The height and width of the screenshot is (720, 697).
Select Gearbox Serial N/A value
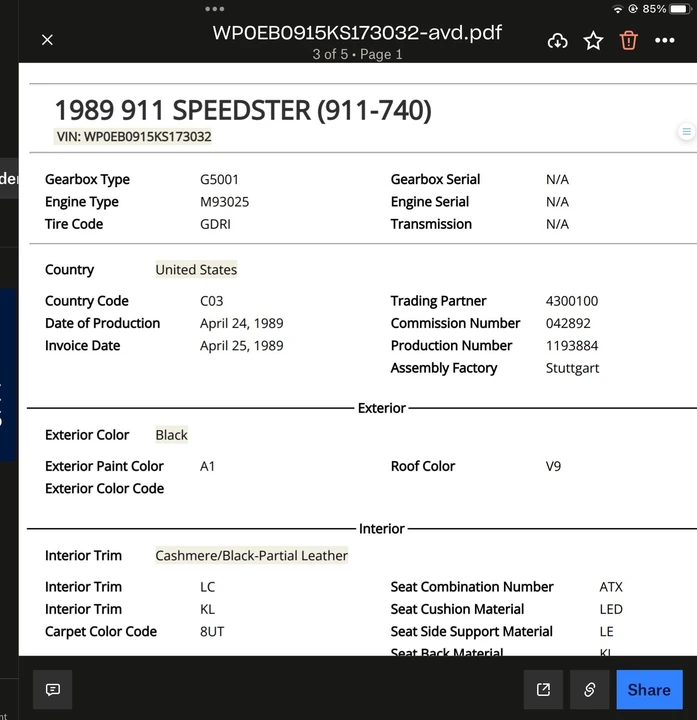pyautogui.click(x=557, y=180)
